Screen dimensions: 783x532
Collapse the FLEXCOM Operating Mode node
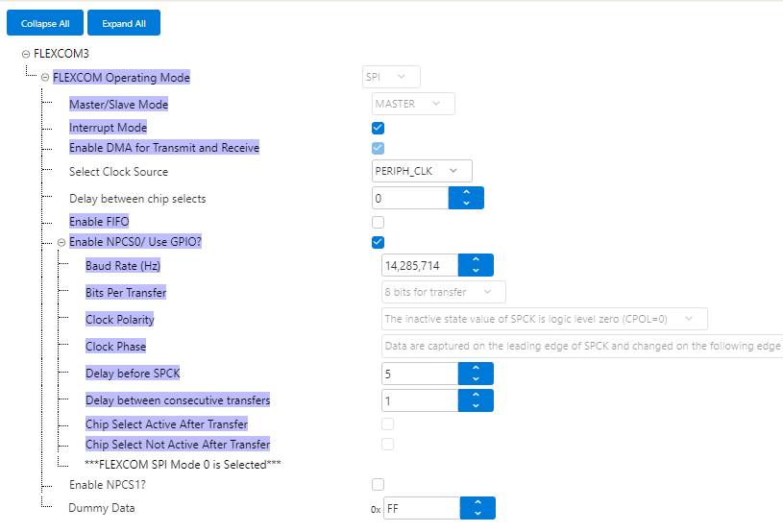click(45, 78)
